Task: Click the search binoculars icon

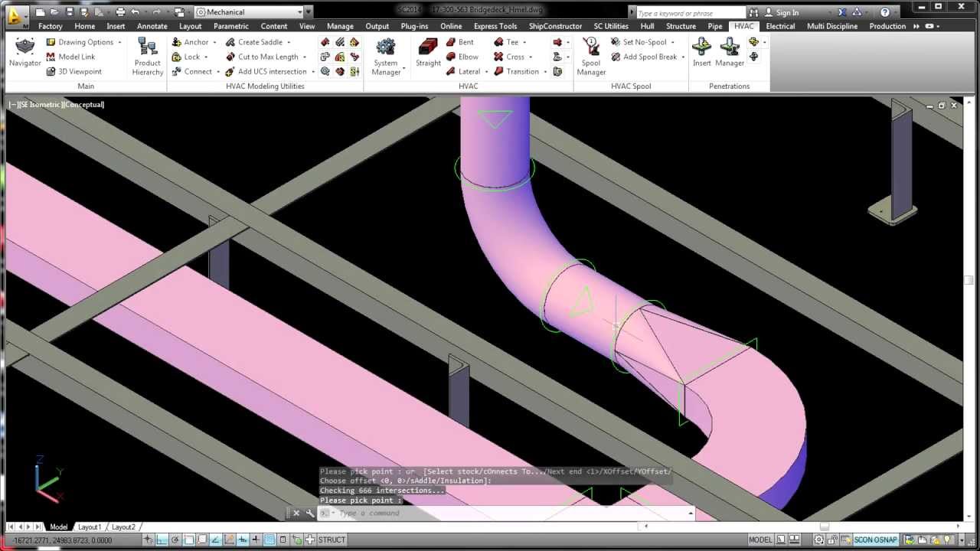Action: tap(754, 12)
